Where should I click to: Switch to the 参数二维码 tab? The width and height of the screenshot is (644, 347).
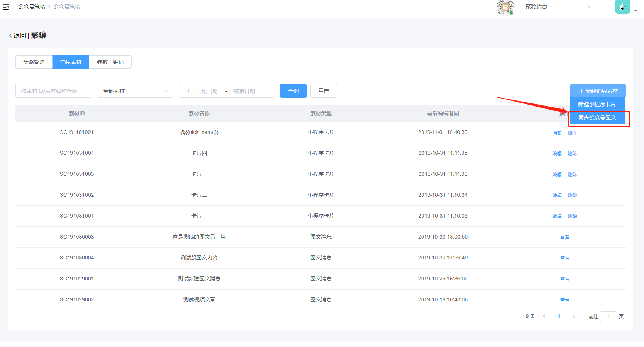tap(110, 62)
